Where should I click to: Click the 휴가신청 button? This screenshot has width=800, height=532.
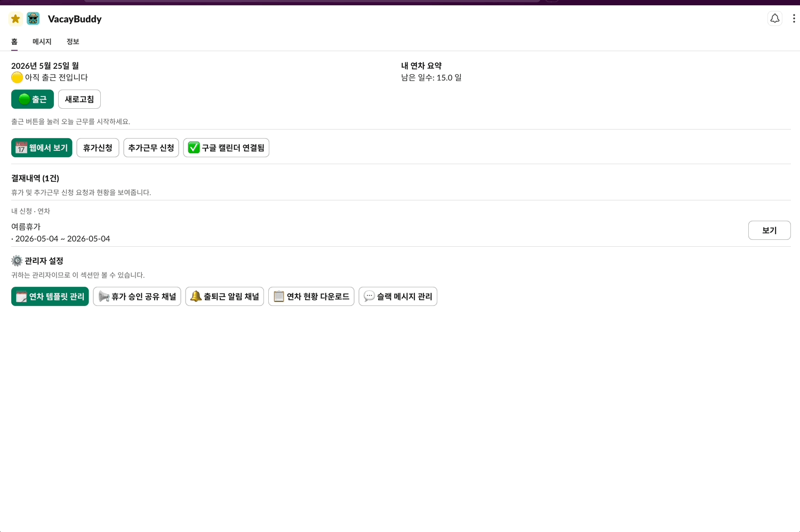(98, 148)
